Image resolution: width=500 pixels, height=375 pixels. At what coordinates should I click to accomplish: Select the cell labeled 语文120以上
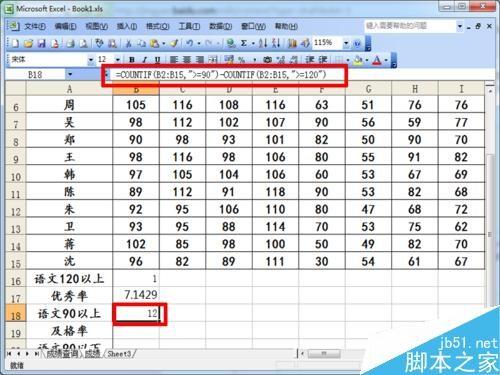click(x=69, y=278)
